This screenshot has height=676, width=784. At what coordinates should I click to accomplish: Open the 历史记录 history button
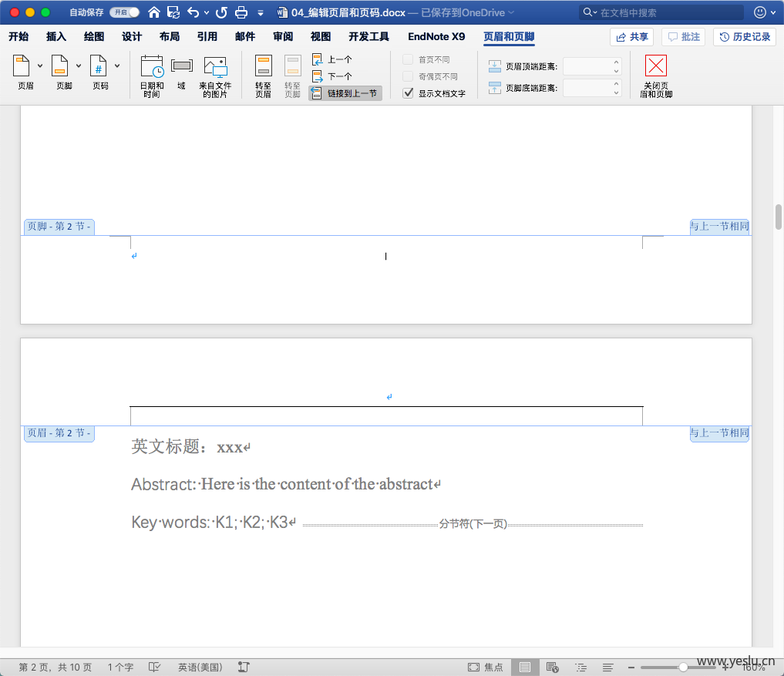pyautogui.click(x=745, y=37)
